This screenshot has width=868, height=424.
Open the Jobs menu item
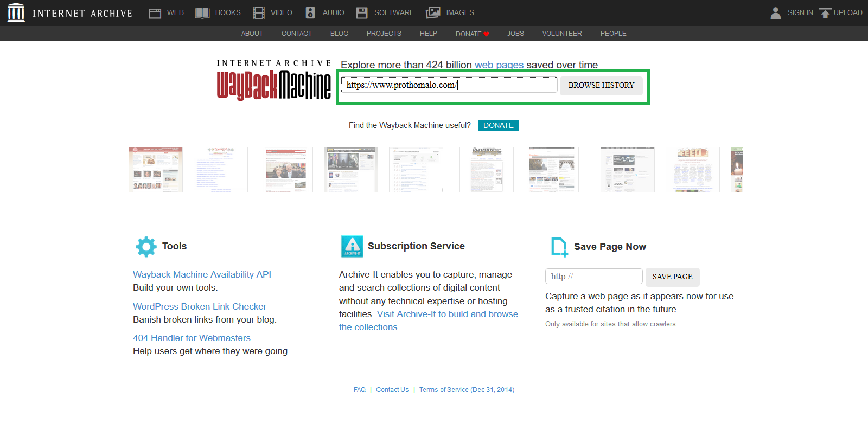pos(515,34)
